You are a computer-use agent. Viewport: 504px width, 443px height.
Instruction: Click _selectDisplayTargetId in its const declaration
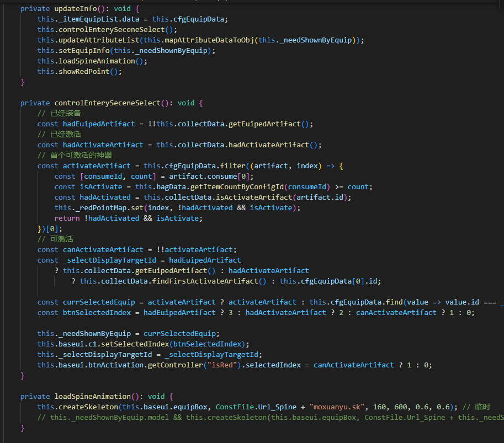coord(109,260)
